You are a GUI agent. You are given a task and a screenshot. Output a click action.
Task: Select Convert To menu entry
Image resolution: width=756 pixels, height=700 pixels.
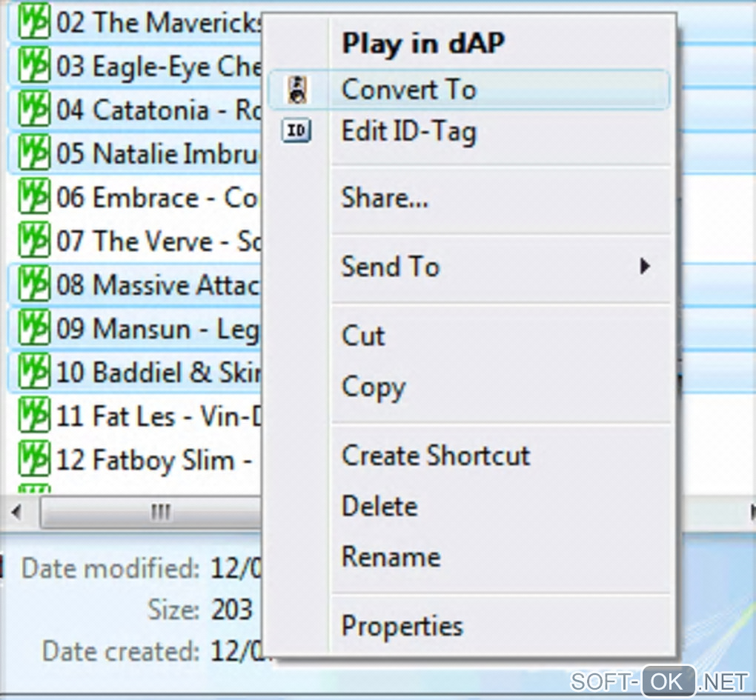(x=468, y=89)
